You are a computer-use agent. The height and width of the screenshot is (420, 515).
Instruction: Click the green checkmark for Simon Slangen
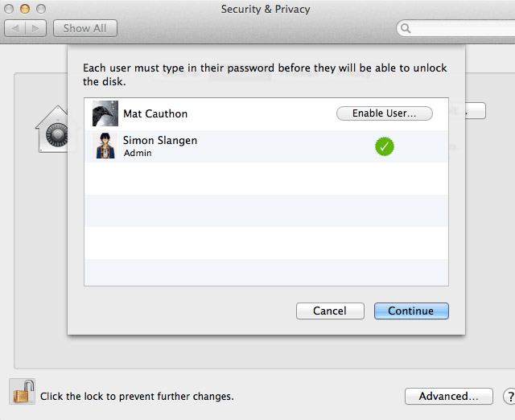(385, 146)
